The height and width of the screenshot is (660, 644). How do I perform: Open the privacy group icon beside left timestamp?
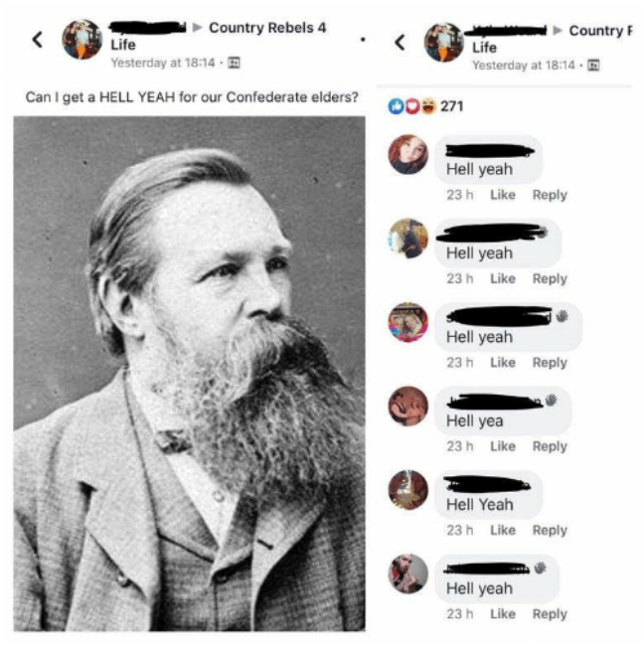pos(234,64)
